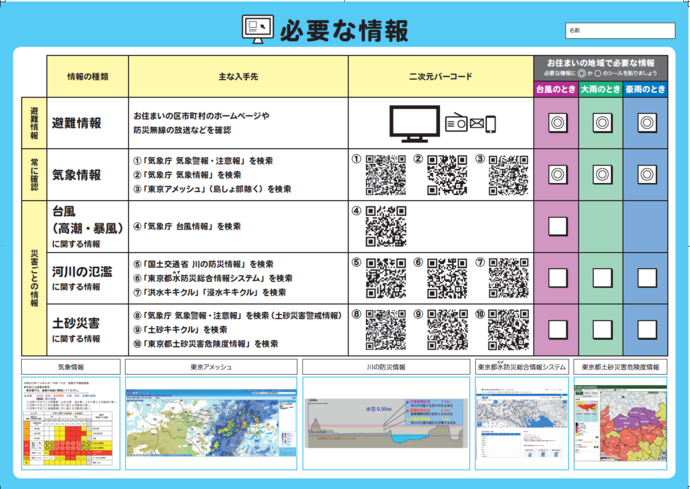Click the 名前 name input field

coord(620,31)
